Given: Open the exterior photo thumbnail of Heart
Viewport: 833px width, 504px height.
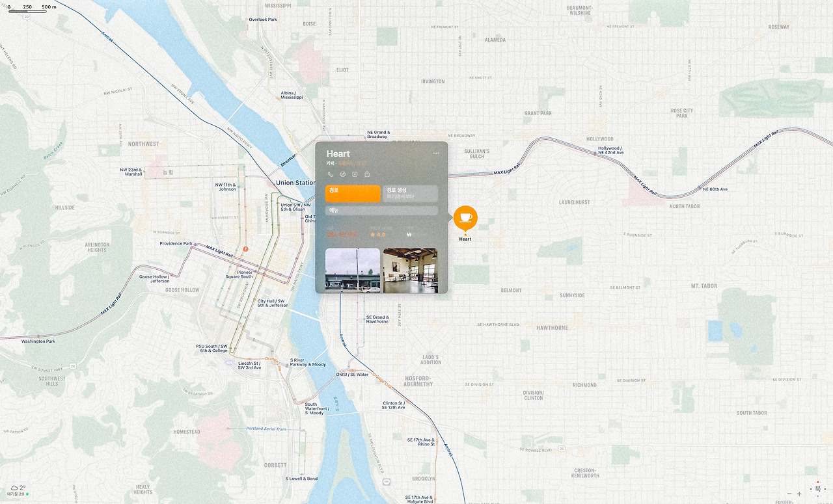Looking at the screenshot, I should (353, 271).
